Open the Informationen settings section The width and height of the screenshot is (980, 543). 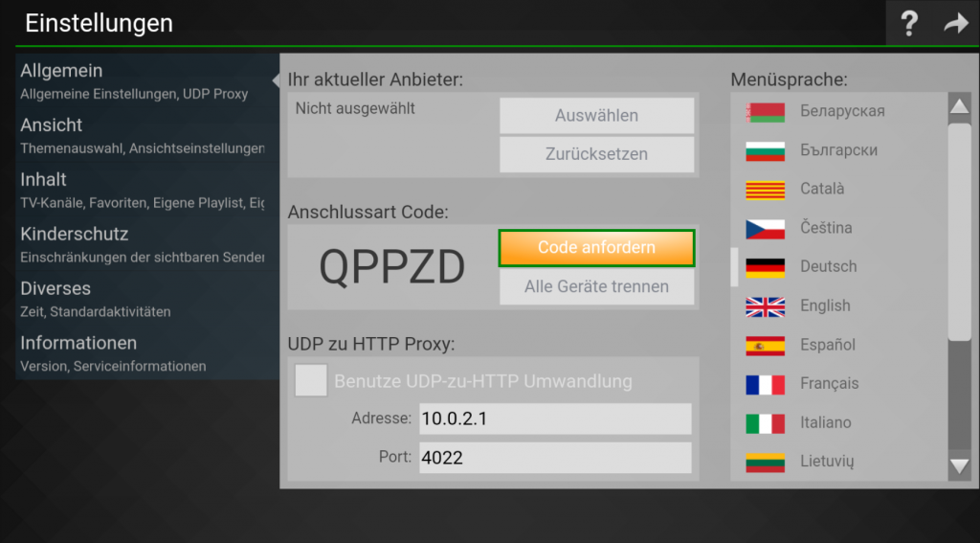point(147,352)
